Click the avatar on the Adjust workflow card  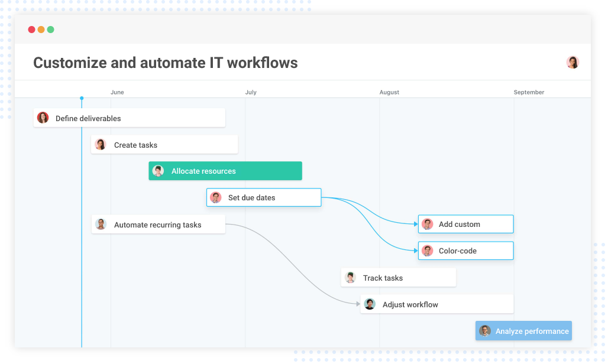click(x=369, y=304)
